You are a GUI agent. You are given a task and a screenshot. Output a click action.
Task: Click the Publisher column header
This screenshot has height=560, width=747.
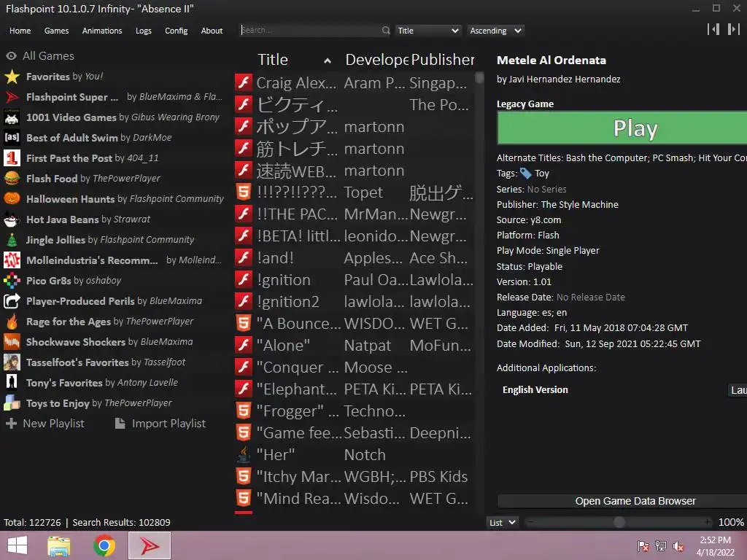click(442, 60)
